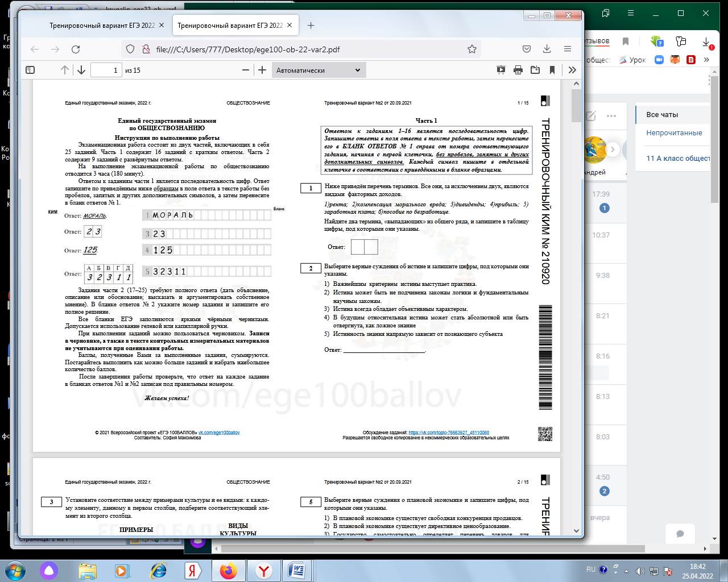Open Yandex browser extensions icon

pos(681,41)
